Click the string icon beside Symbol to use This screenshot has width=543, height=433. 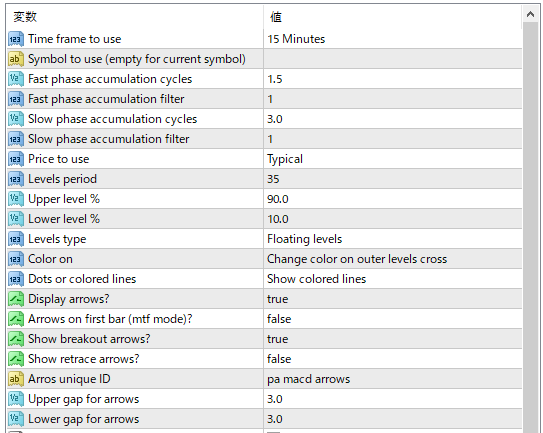coord(16,59)
